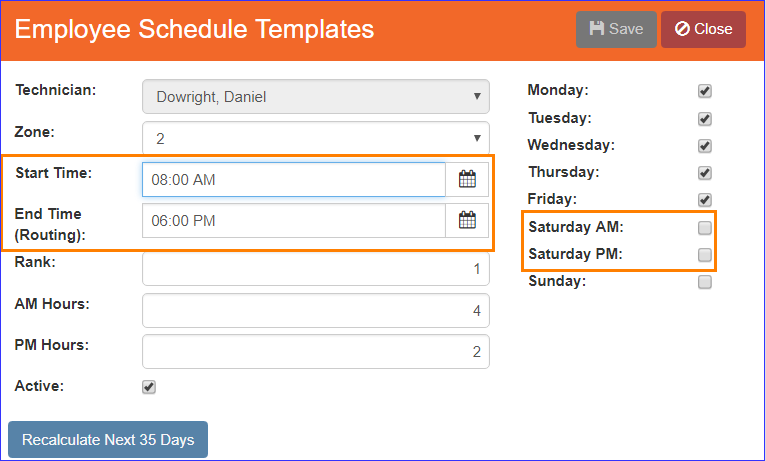766x461 pixels.
Task: Select the AM Hours input field
Action: [x=316, y=310]
